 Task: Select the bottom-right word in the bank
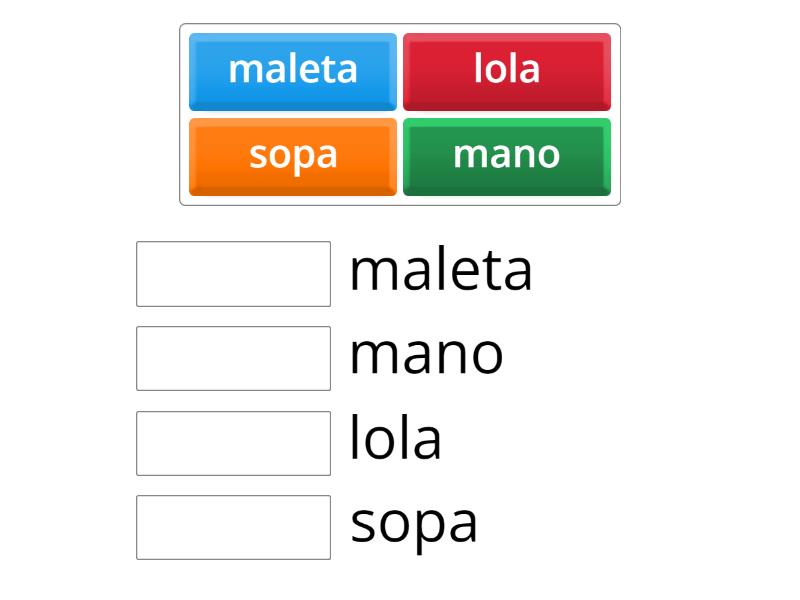[x=506, y=155]
